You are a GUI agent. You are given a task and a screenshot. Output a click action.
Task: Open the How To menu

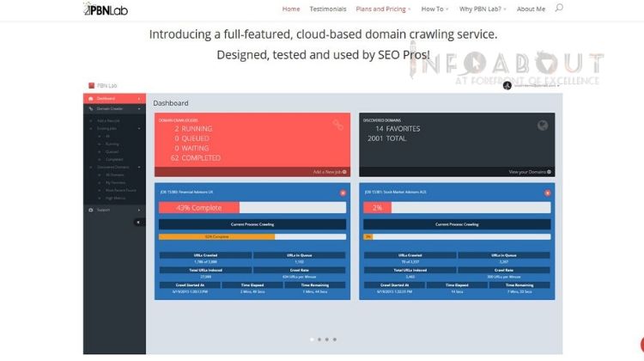coord(432,9)
